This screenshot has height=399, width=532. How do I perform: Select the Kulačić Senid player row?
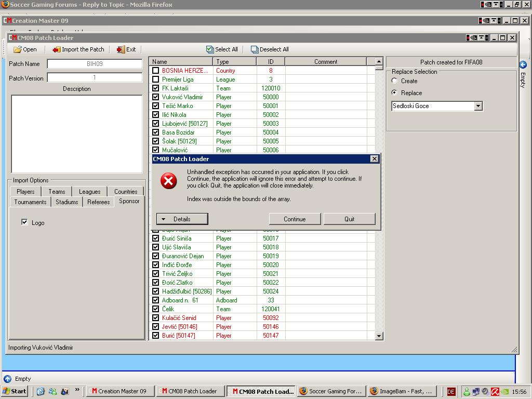point(263,318)
